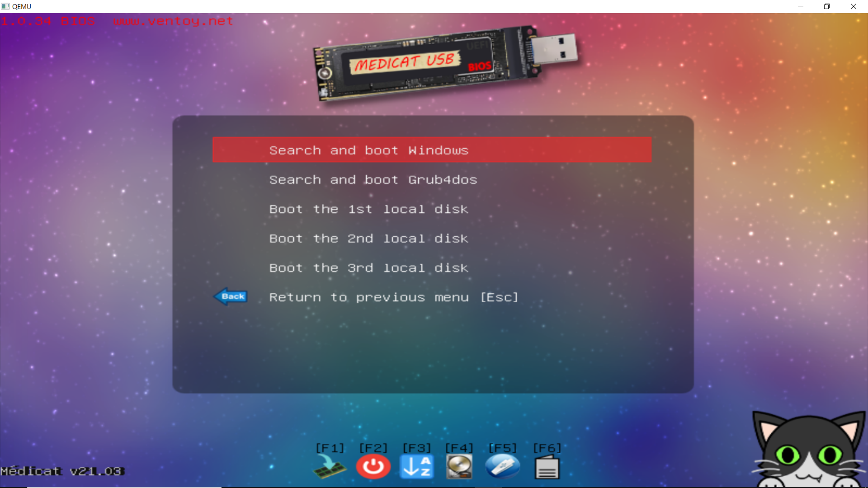This screenshot has height=488, width=868.
Task: Click the [F3] shortcut label
Action: coord(417,448)
